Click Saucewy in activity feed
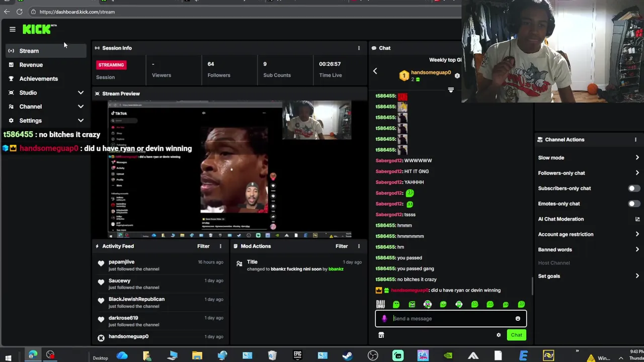This screenshot has height=362, width=644. tap(119, 281)
